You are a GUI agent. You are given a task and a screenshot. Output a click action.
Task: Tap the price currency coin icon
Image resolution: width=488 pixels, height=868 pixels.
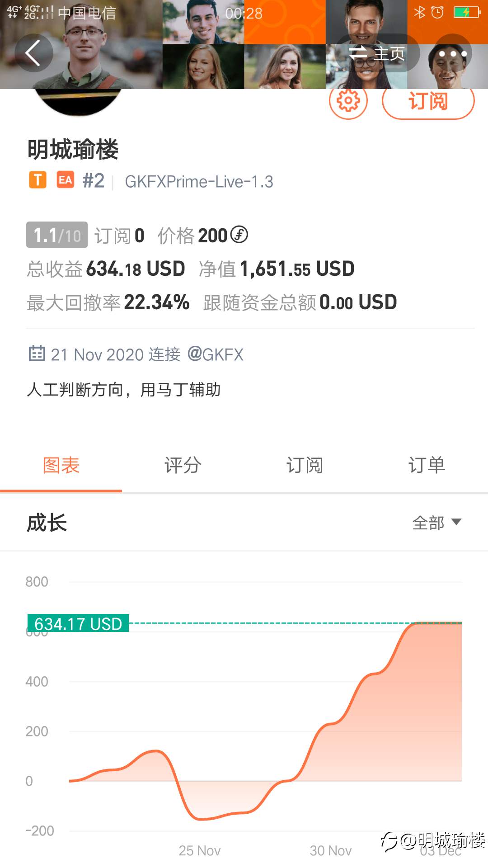pos(239,235)
